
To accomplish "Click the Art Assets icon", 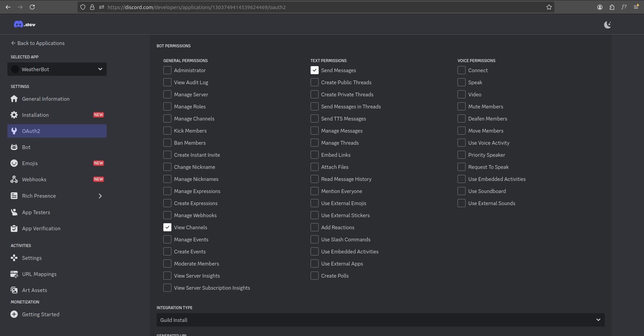I will point(14,290).
